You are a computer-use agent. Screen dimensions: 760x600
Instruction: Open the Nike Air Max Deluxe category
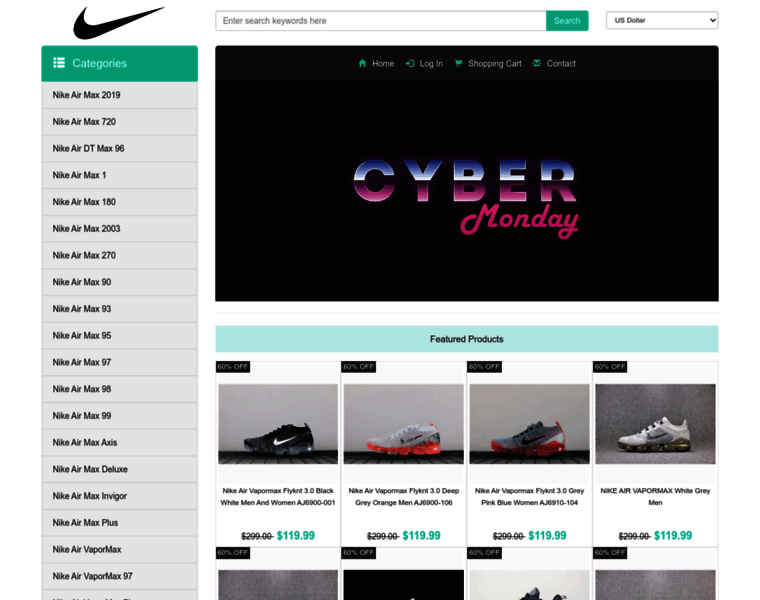pyautogui.click(x=119, y=469)
